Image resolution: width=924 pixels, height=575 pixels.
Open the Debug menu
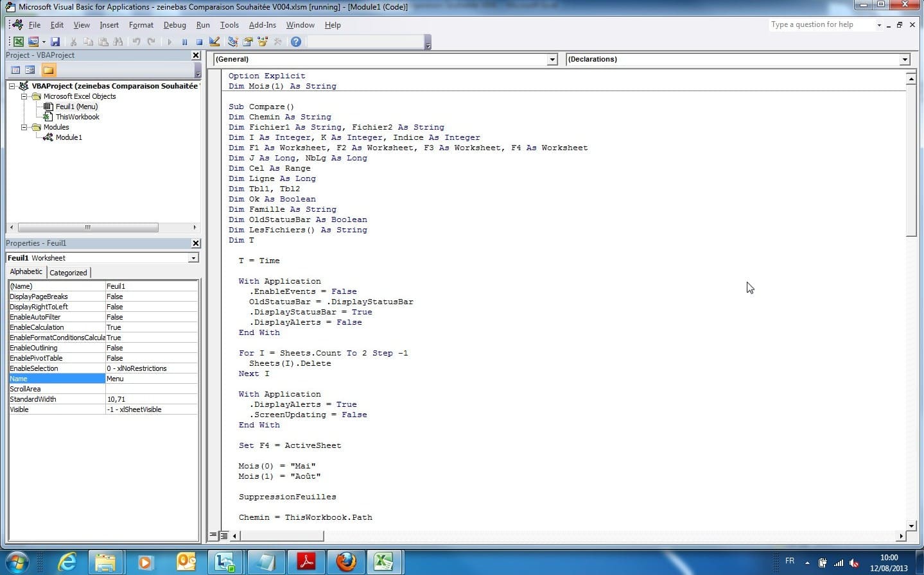[175, 25]
